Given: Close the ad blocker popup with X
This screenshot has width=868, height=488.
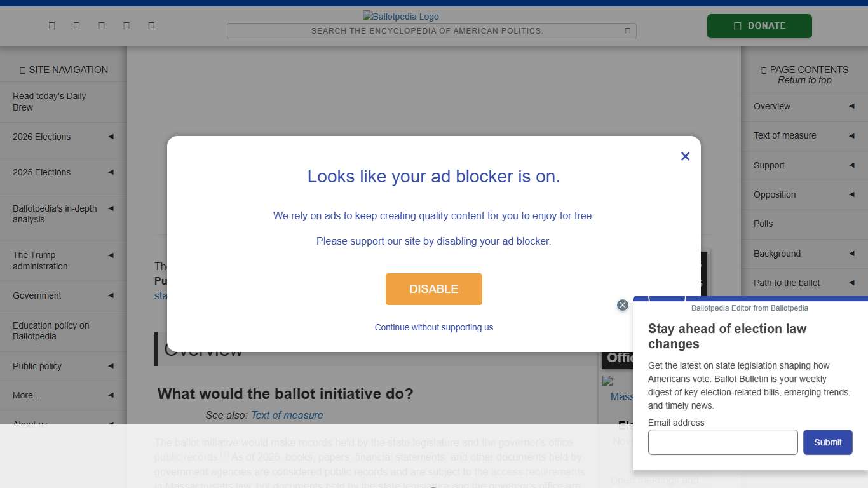Looking at the screenshot, I should click(685, 156).
